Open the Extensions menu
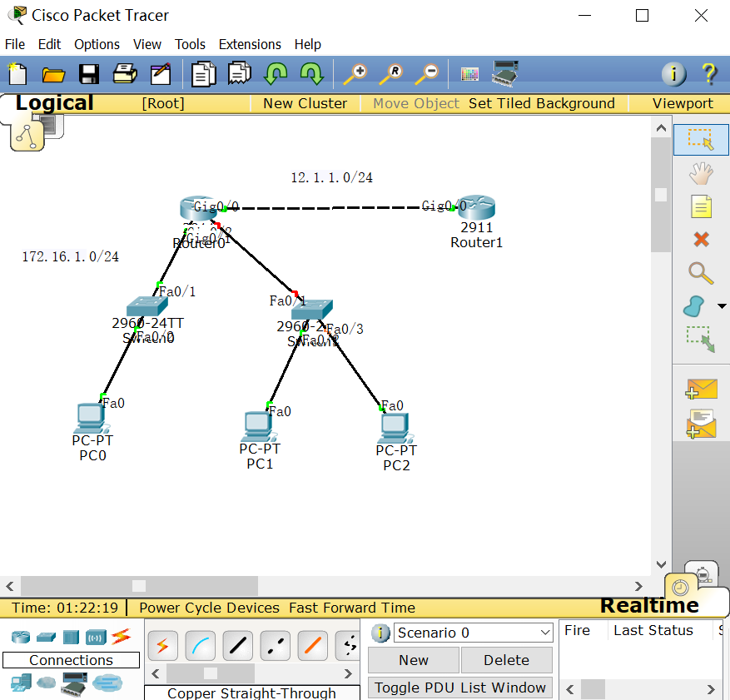 point(250,44)
